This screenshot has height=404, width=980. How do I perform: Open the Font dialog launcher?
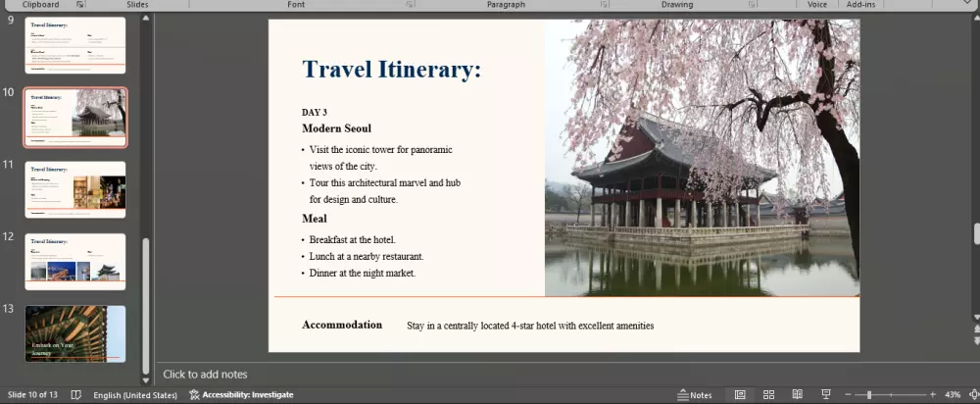[x=410, y=4]
